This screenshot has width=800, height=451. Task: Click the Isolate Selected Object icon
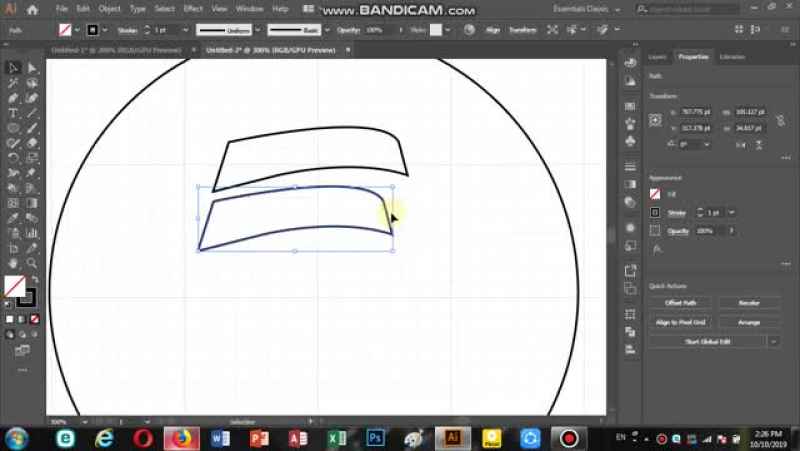(x=553, y=30)
